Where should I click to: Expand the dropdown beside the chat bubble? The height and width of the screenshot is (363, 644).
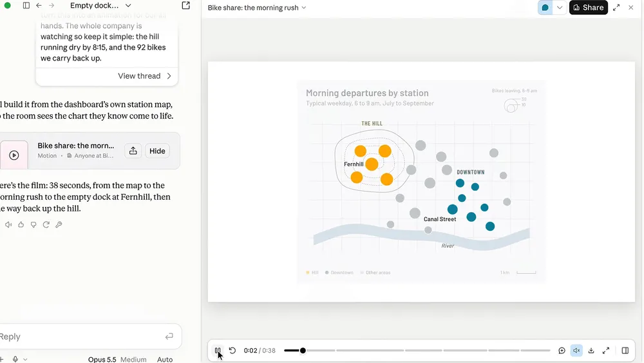tap(560, 7)
